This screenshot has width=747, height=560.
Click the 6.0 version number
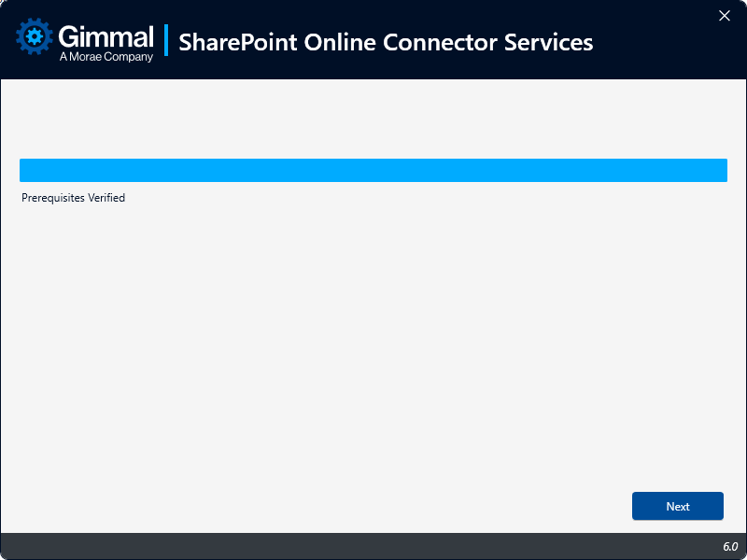[729, 546]
